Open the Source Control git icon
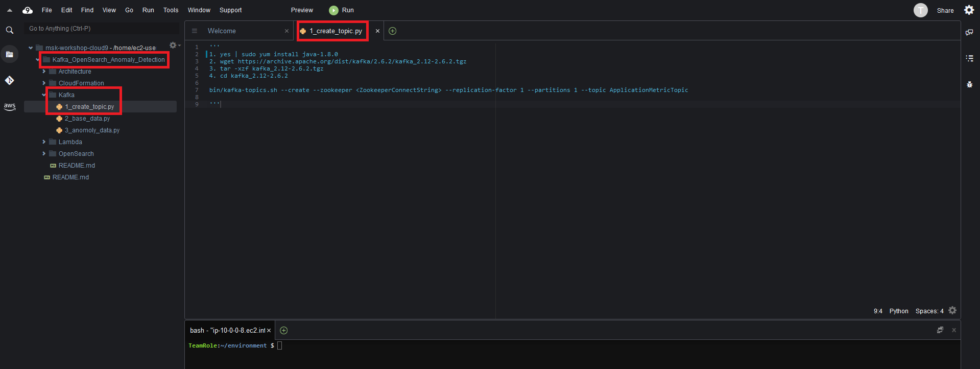Viewport: 980px width, 369px height. pyautogui.click(x=10, y=80)
